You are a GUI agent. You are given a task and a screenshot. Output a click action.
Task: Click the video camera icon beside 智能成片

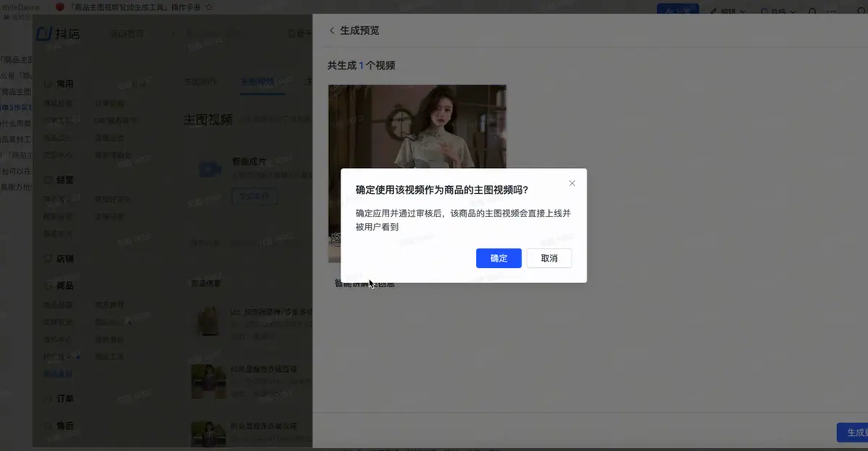coord(210,169)
